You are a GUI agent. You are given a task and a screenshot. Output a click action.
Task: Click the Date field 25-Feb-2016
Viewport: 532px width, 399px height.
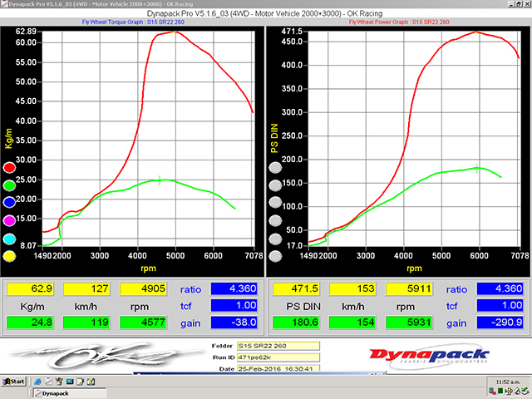tap(278, 368)
